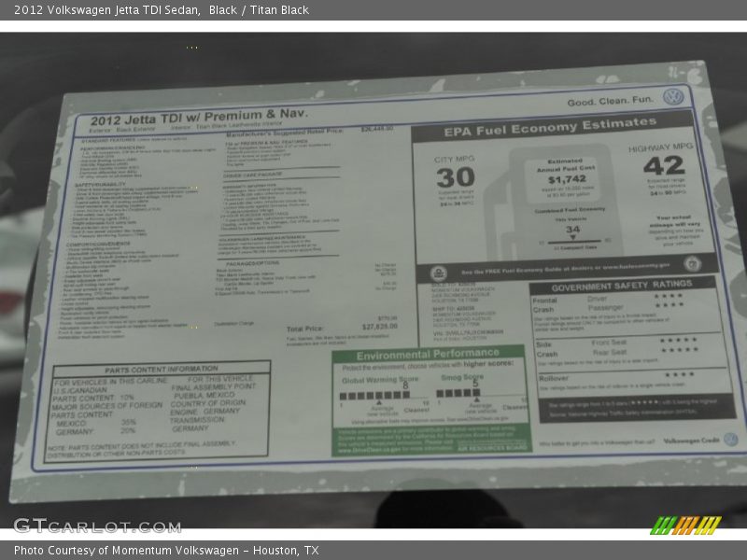
Task: Click the annual fuel cost $1,742
Action: [567, 179]
